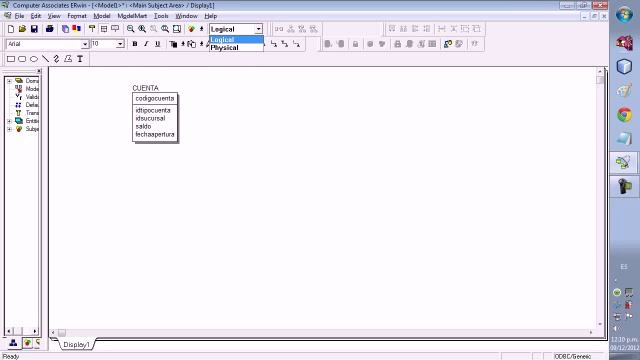Click the model explorer's first bottom tab
640x360 pixels.
coord(13,343)
